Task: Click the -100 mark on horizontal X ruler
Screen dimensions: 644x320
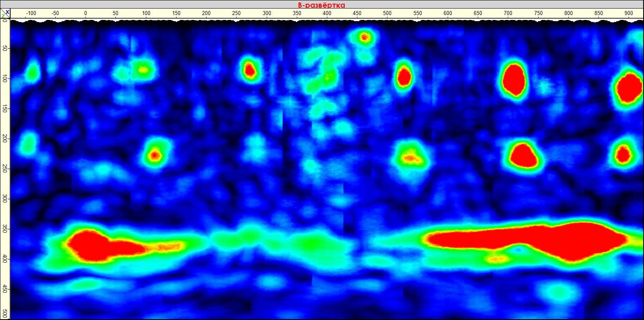Action: coord(31,13)
